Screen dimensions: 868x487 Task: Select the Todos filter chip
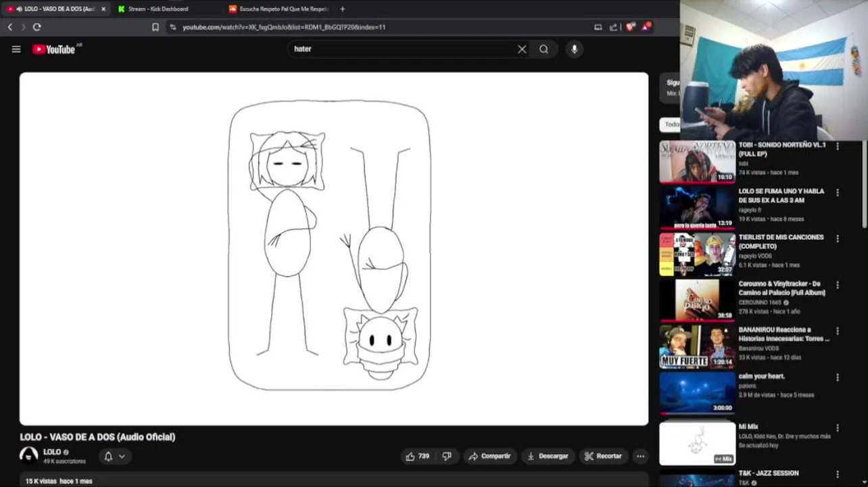671,124
